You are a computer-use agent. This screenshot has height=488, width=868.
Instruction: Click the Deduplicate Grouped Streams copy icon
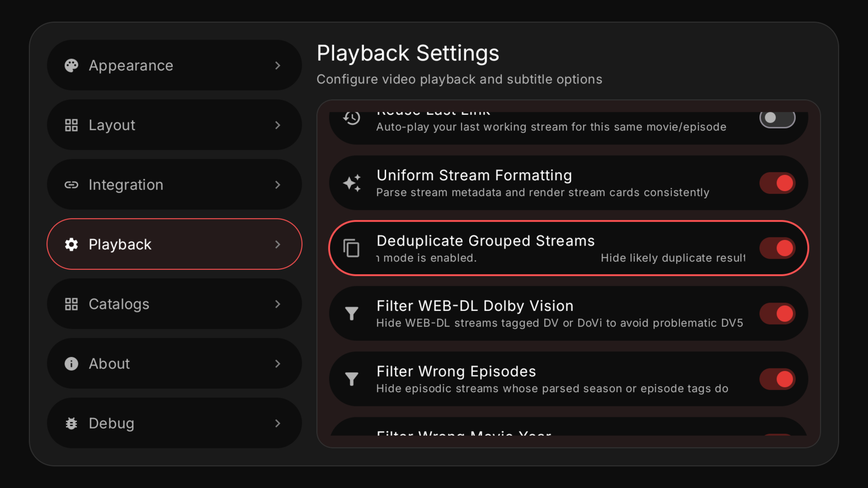point(351,248)
